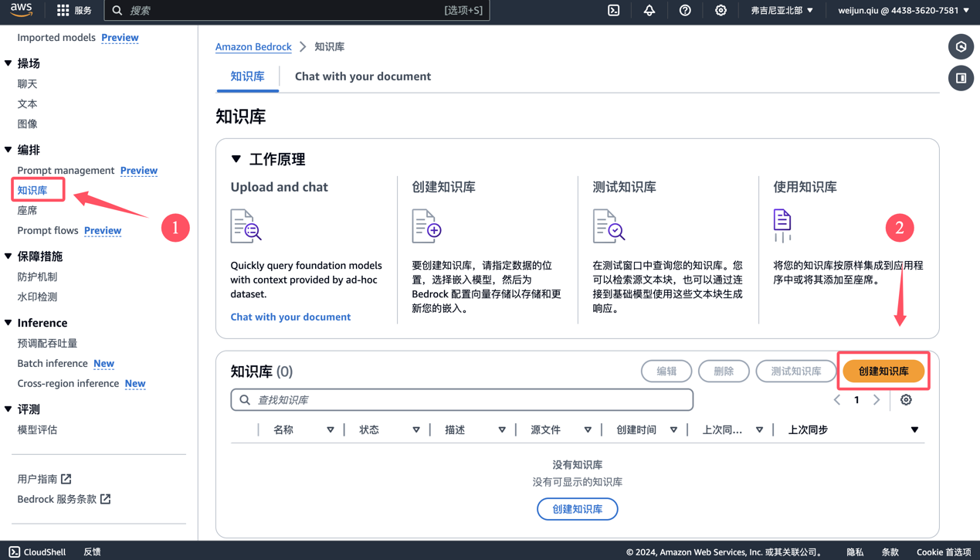Collapse the 保障措施 section
This screenshot has height=560, width=980.
click(8, 256)
